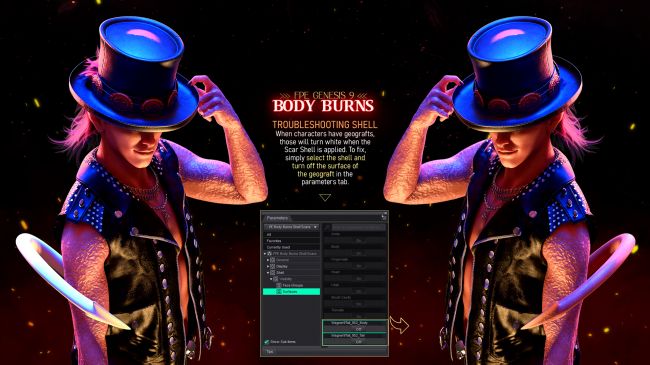
Task: Click the Face Groups property icon
Action: pos(279,285)
